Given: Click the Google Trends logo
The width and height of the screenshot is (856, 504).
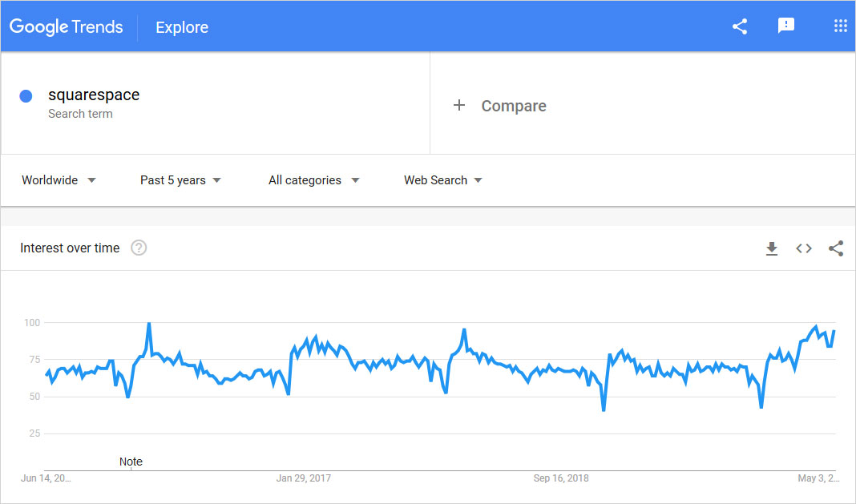Looking at the screenshot, I should click(67, 27).
